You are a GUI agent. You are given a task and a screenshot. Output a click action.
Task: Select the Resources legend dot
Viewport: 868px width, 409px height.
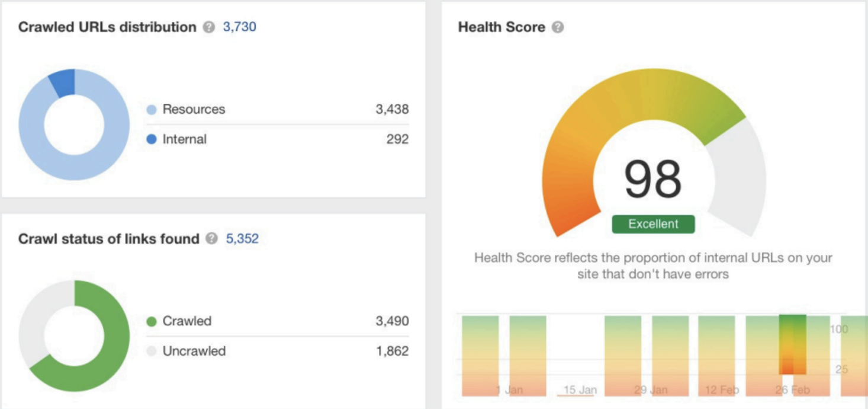pos(152,110)
